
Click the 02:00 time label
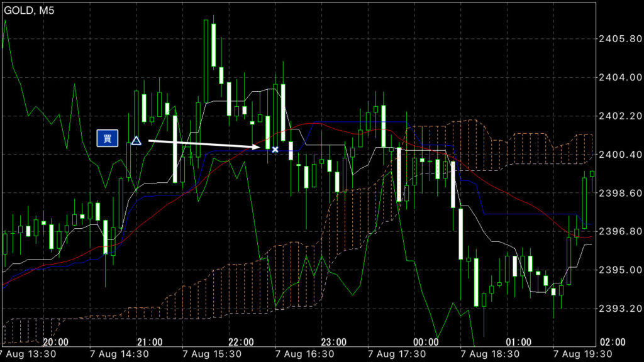click(x=613, y=342)
